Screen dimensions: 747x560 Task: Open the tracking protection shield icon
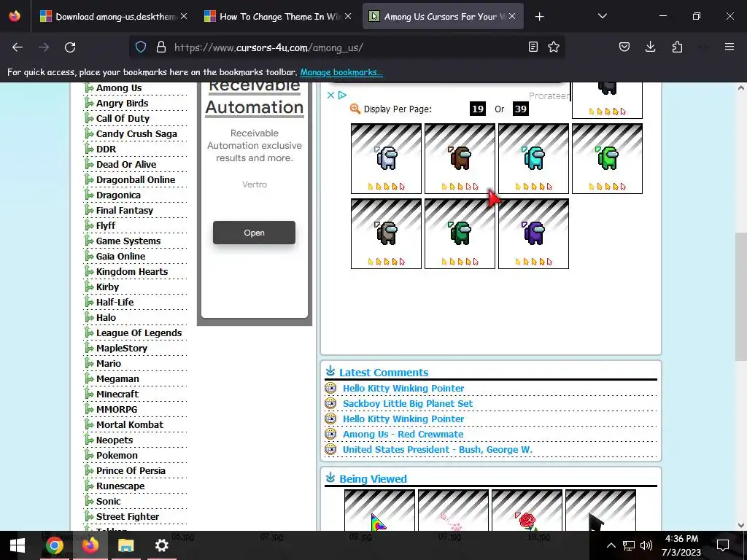pyautogui.click(x=141, y=47)
